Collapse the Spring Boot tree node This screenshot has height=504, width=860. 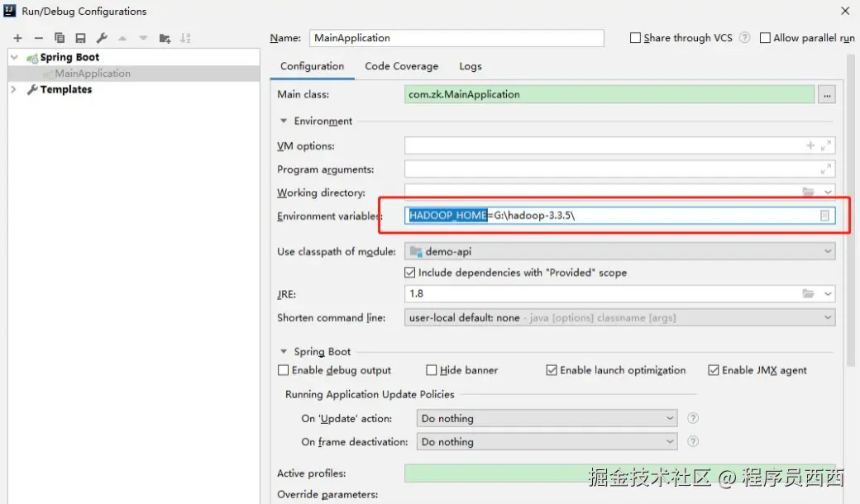tap(14, 57)
